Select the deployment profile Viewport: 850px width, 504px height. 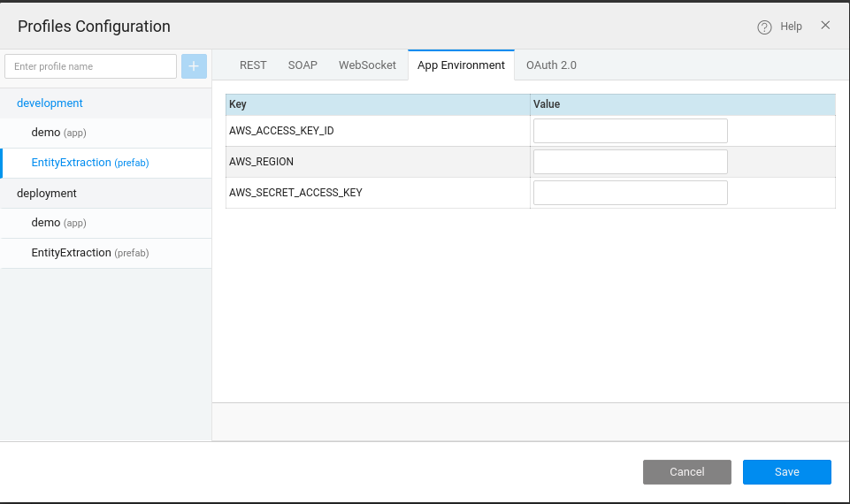pyautogui.click(x=47, y=193)
